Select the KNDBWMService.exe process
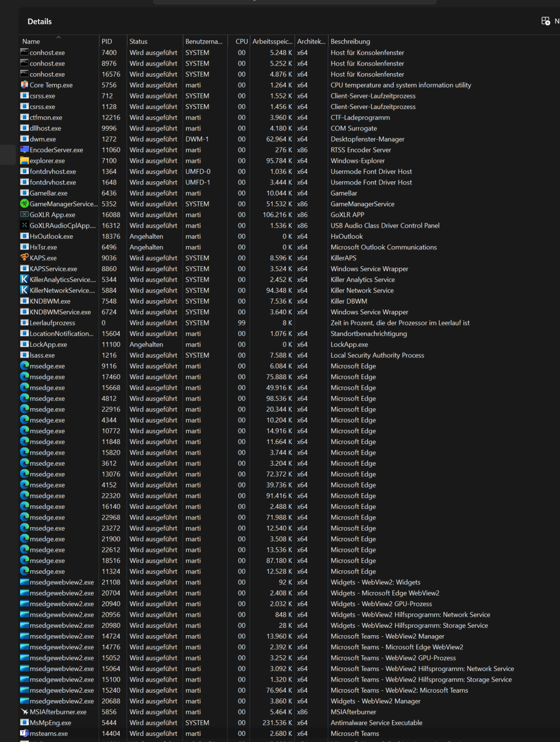This screenshot has width=560, height=742. 290,312
